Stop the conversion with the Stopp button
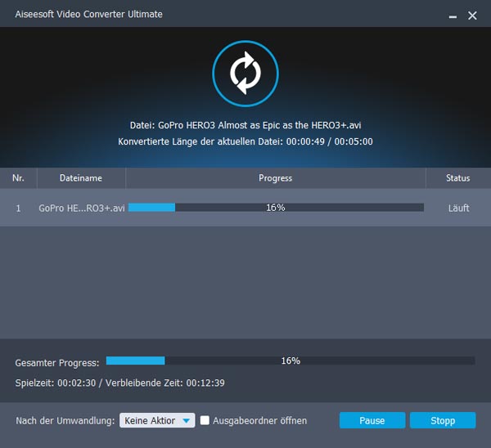This screenshot has height=448, width=491. coord(442,420)
